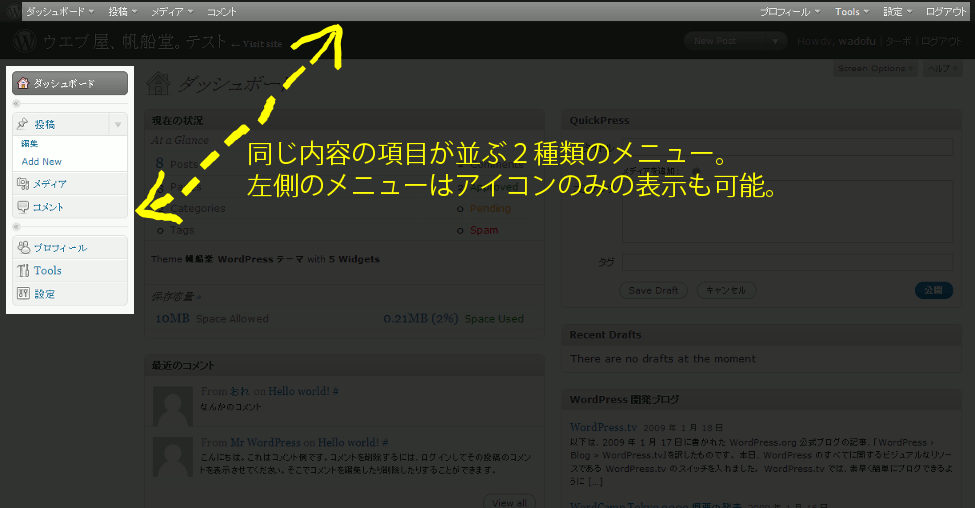Click the プロフィール users icon in the sidebar
The image size is (975, 508).
(23, 247)
